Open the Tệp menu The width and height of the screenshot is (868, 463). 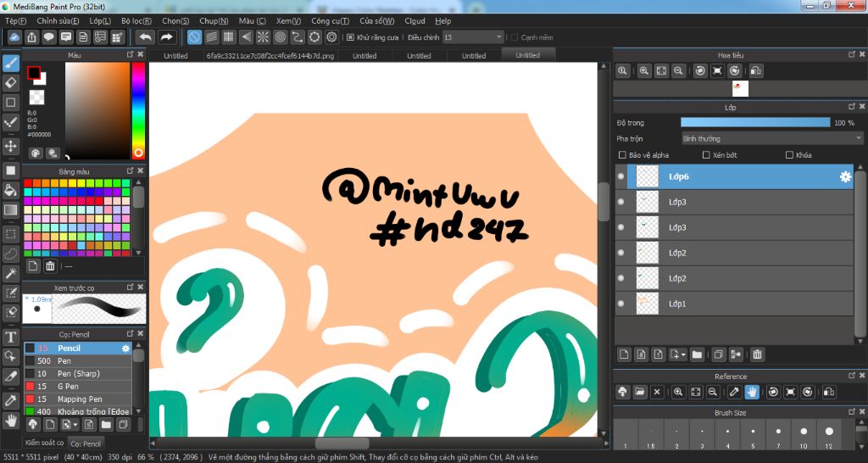pyautogui.click(x=15, y=21)
